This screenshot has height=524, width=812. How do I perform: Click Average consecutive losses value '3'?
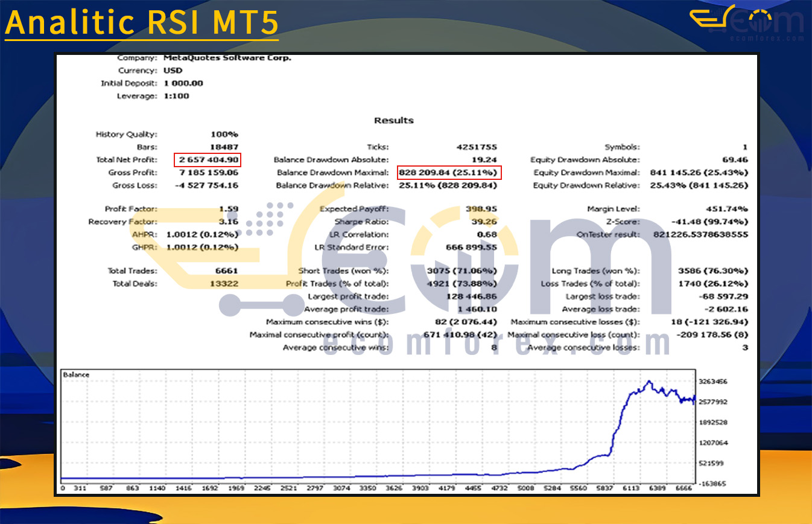pyautogui.click(x=745, y=347)
